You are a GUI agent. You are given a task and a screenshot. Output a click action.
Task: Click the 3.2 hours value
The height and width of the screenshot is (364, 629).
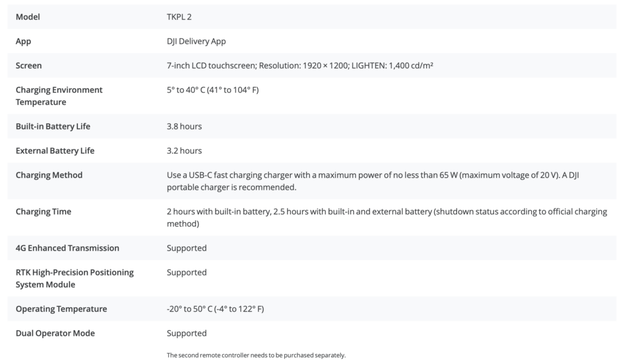coord(184,150)
